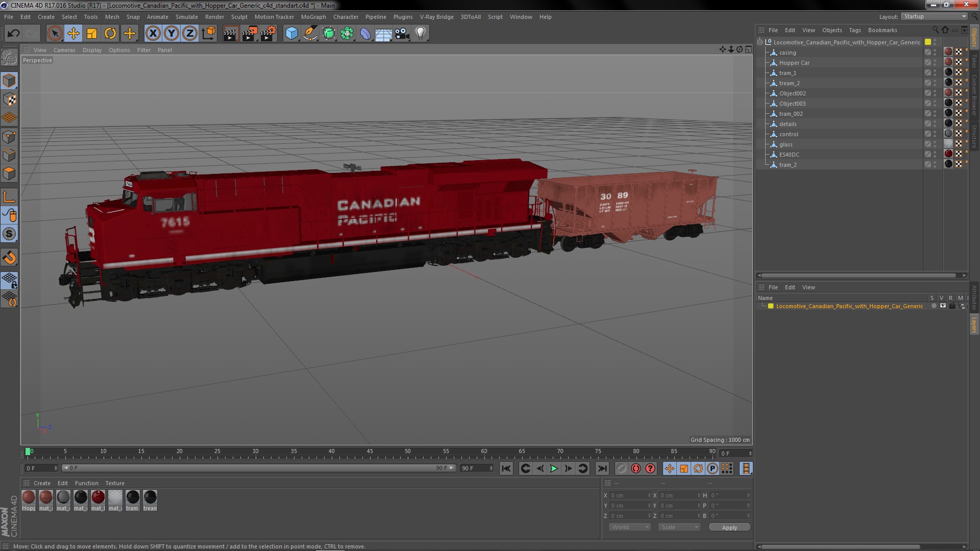Add a Cube primitive object
Screen dimensions: 980x551
pos(291,34)
